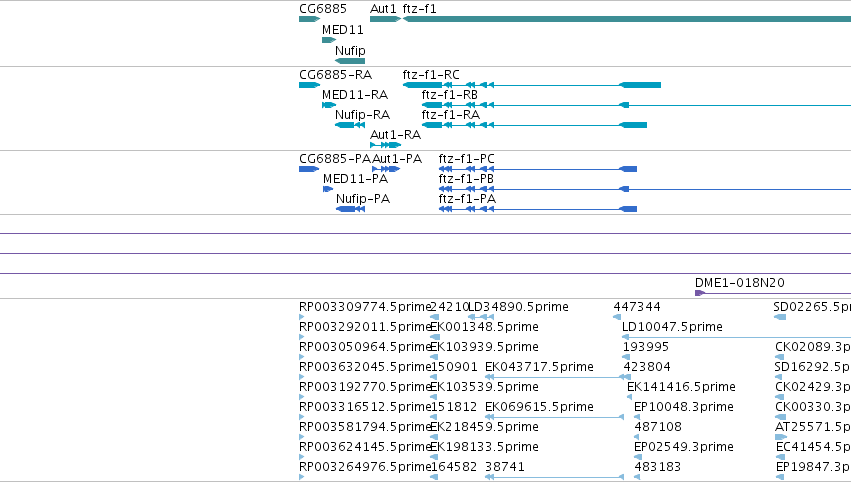
Task: Select the EK218459.5prime EST label
Action: coord(484,427)
